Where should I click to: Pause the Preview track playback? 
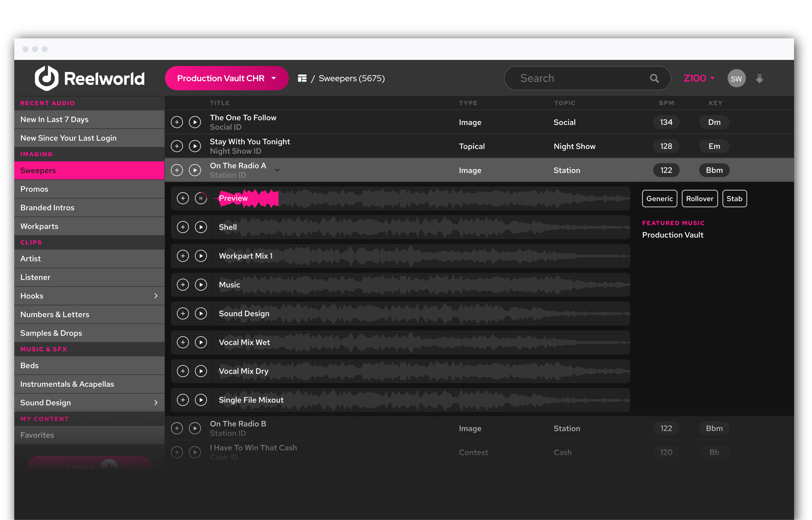click(x=201, y=198)
